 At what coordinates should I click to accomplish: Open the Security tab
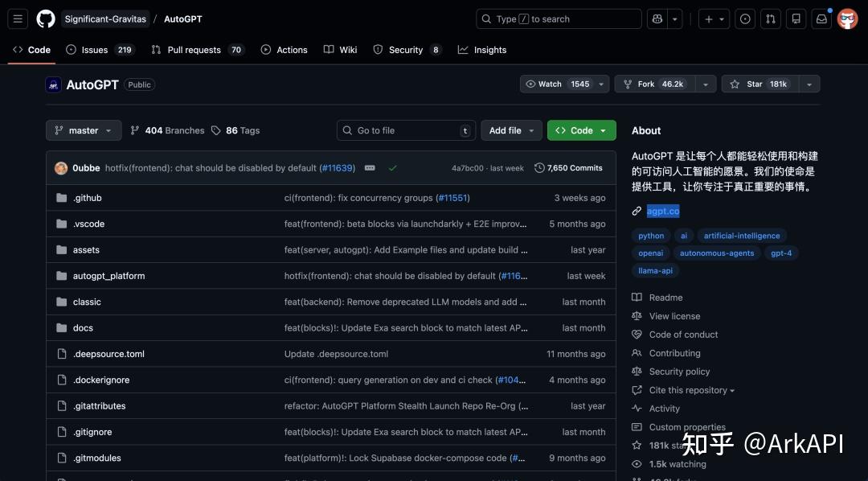[407, 50]
